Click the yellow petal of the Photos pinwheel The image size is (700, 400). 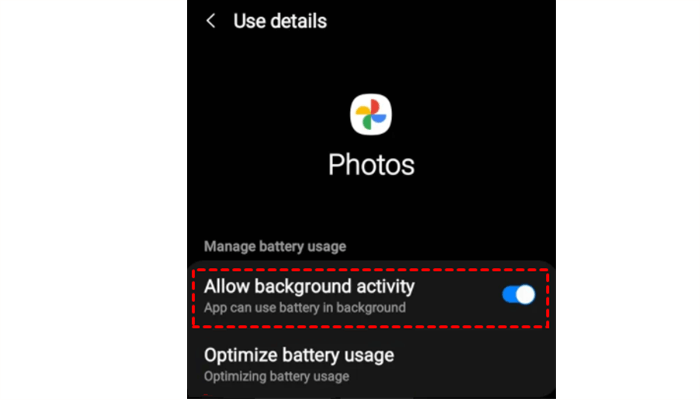point(363,110)
